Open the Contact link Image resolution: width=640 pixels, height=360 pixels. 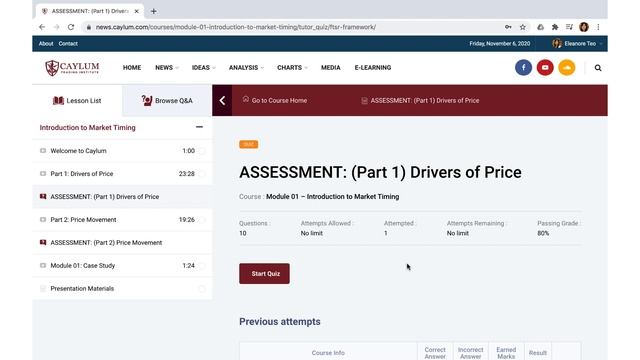click(x=68, y=44)
